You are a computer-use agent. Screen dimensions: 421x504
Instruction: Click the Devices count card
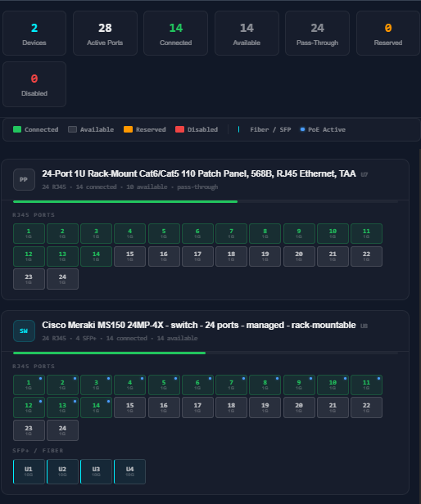point(34,33)
